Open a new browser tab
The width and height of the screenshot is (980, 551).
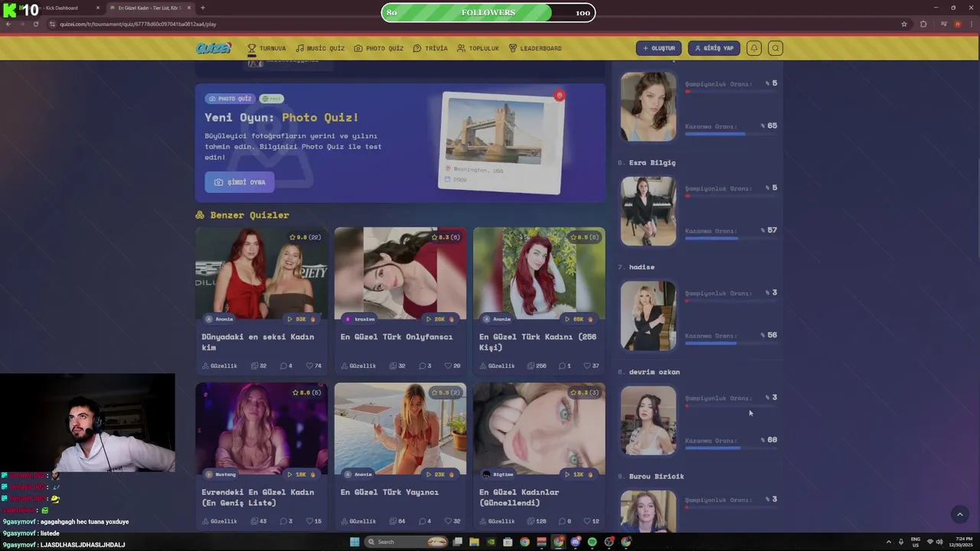(x=202, y=8)
